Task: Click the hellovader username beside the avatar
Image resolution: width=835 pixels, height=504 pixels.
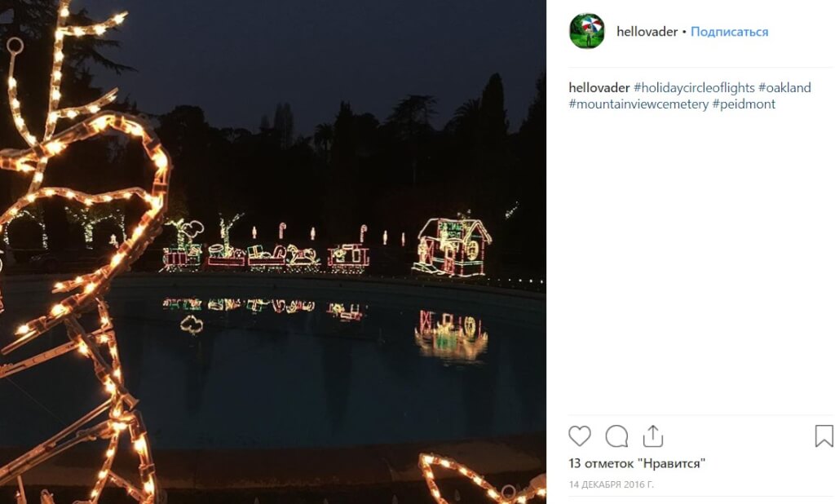Action: (x=647, y=32)
